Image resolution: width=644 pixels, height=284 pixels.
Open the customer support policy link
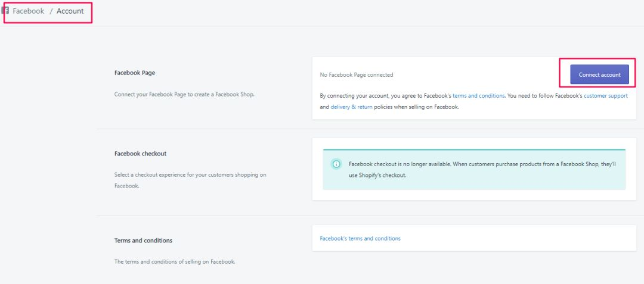[x=606, y=95]
